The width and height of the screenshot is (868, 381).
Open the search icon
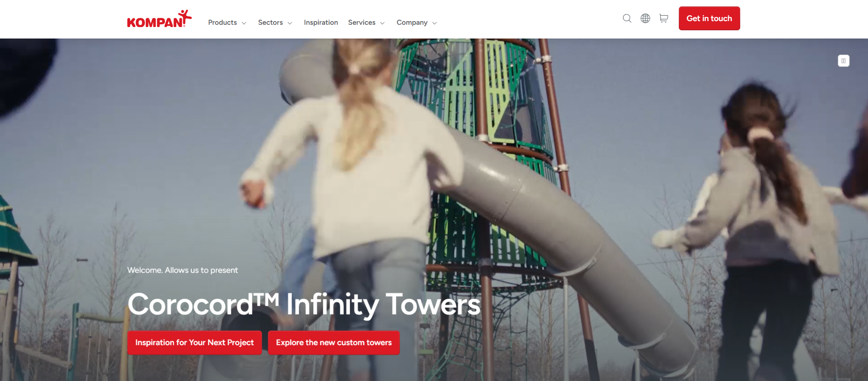pyautogui.click(x=627, y=18)
